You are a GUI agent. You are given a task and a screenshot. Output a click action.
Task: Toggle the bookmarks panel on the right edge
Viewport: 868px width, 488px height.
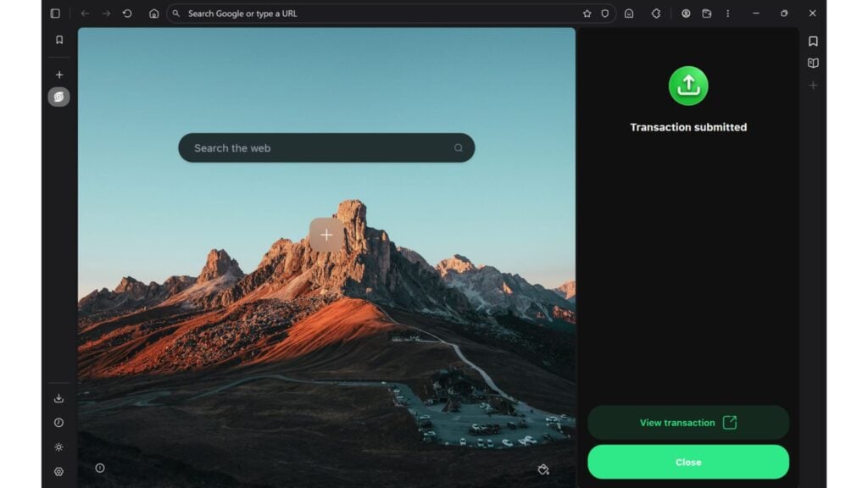(x=813, y=40)
